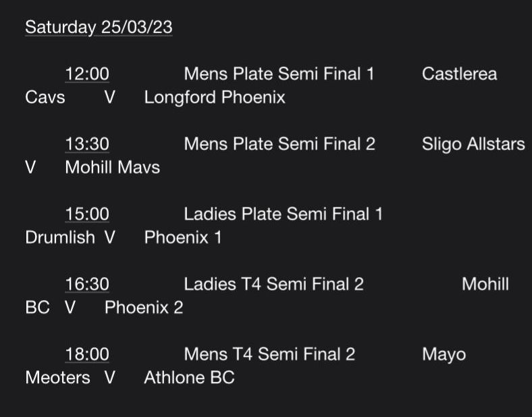Tap the 12:00 time link
This screenshot has height=417, width=532.
point(87,74)
